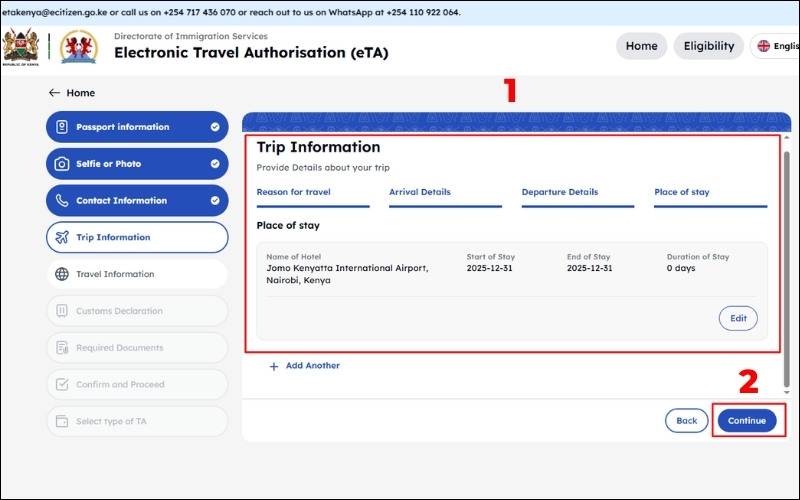The height and width of the screenshot is (500, 800).
Task: Edit the Jomo Kenyatta hotel stay entry
Action: click(738, 318)
